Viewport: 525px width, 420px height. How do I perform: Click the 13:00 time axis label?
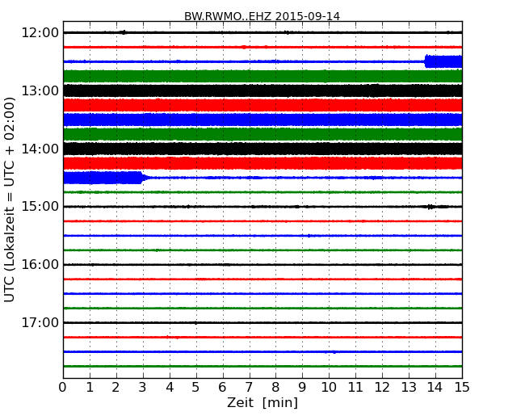click(40, 90)
